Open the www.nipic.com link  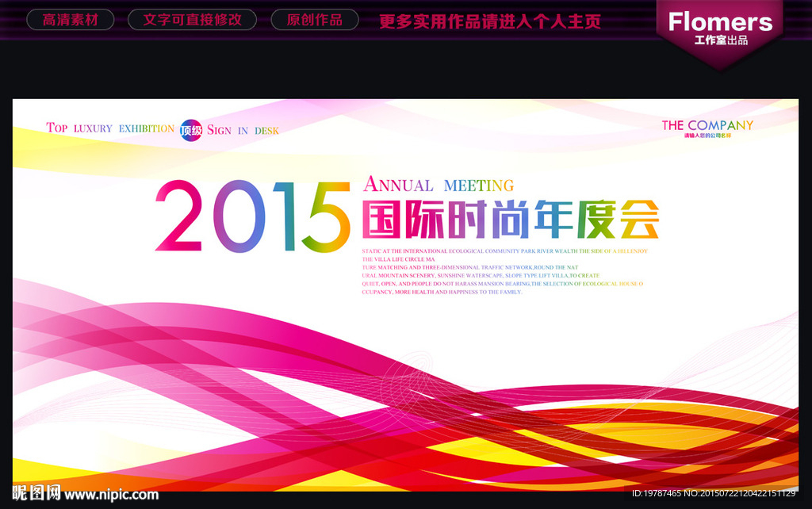click(x=111, y=495)
